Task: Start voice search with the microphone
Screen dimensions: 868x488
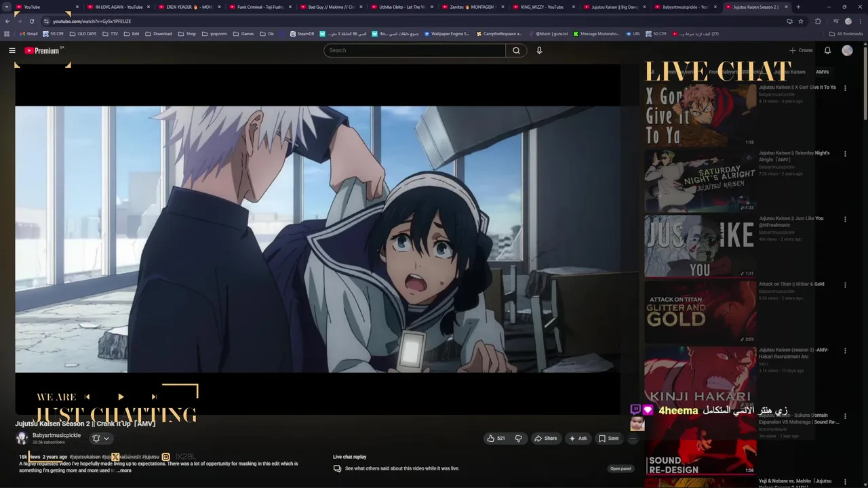Action: pos(539,50)
